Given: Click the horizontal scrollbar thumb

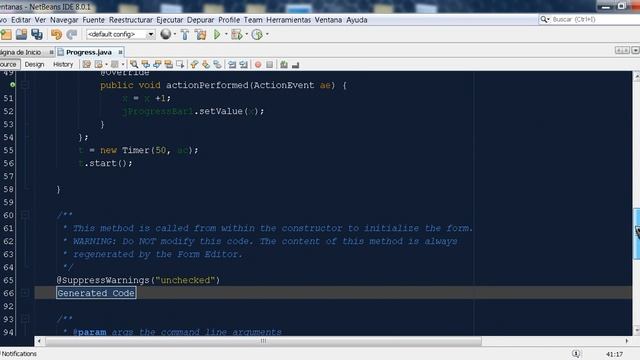Looking at the screenshot, I should point(263,341).
